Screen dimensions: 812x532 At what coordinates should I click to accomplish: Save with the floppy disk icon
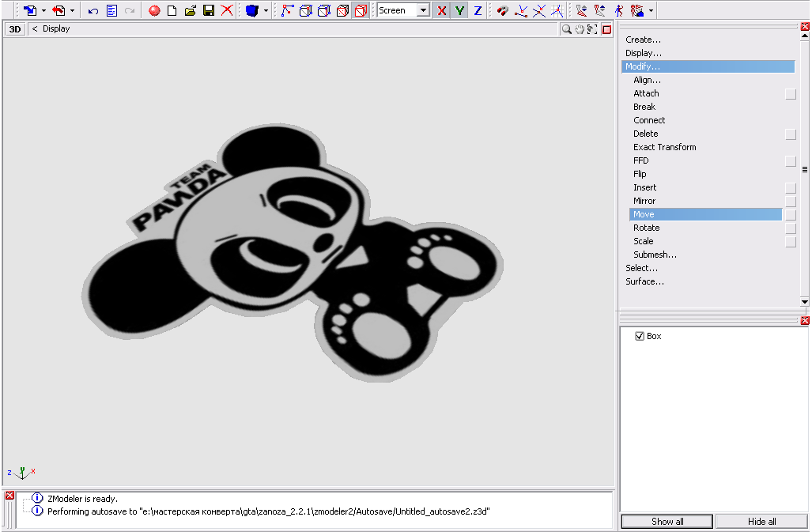tap(209, 10)
